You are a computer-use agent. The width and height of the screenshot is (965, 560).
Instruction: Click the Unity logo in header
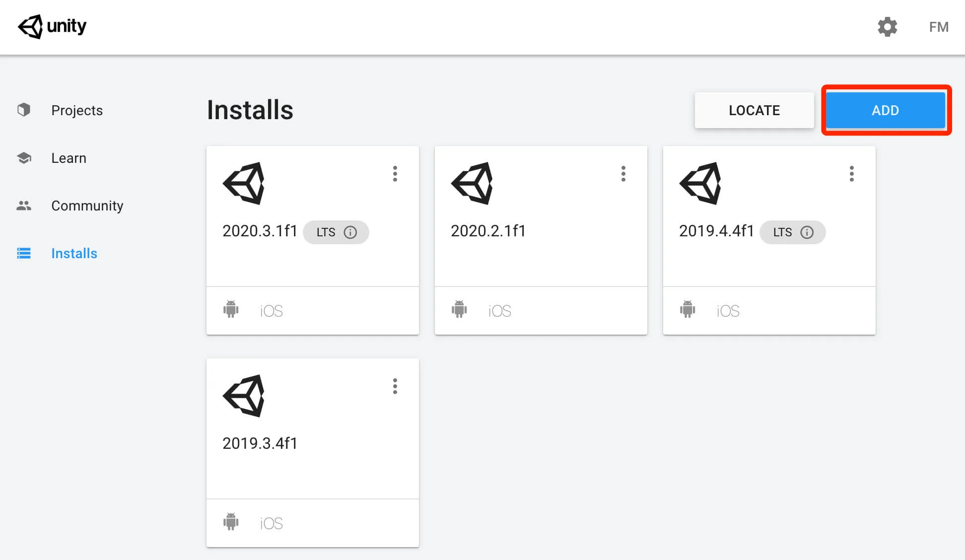click(x=52, y=26)
